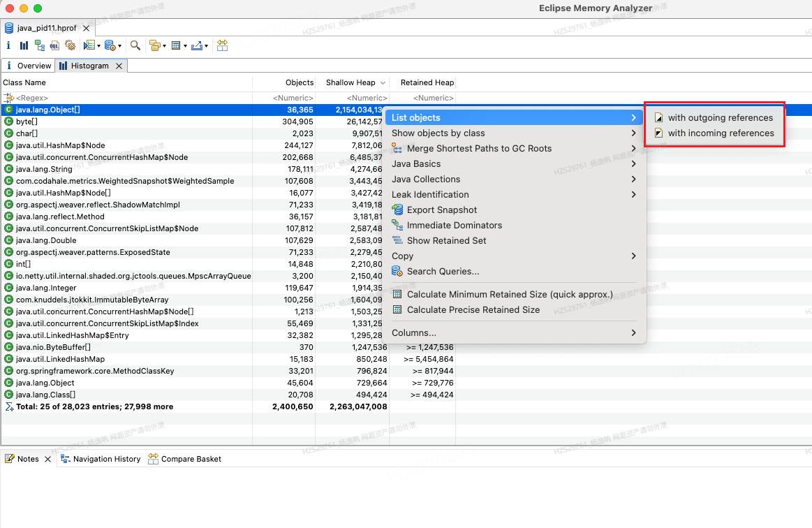Open the Group Result By dropdown arrow
This screenshot has width=812, height=528.
coord(164,46)
